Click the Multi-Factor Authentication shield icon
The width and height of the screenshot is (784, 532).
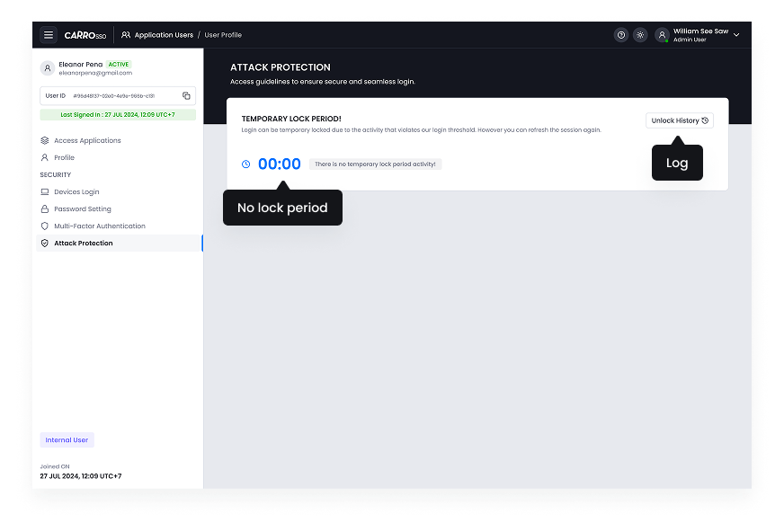pyautogui.click(x=44, y=226)
